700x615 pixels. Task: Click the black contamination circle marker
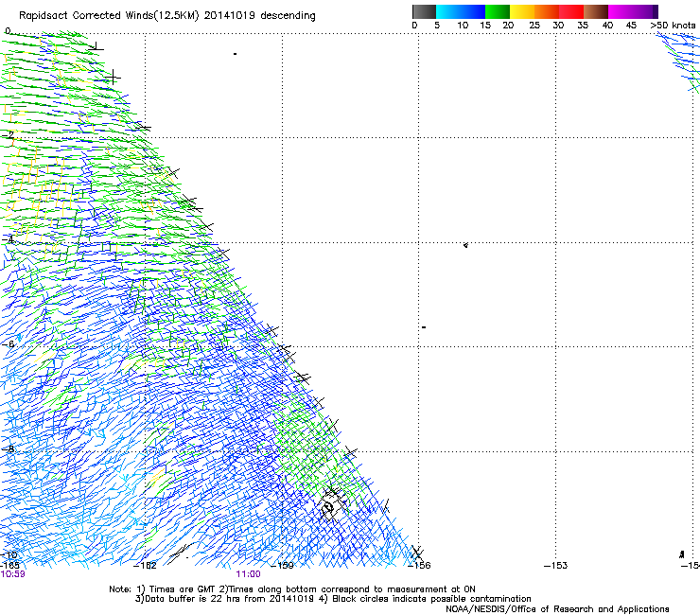pyautogui.click(x=328, y=508)
